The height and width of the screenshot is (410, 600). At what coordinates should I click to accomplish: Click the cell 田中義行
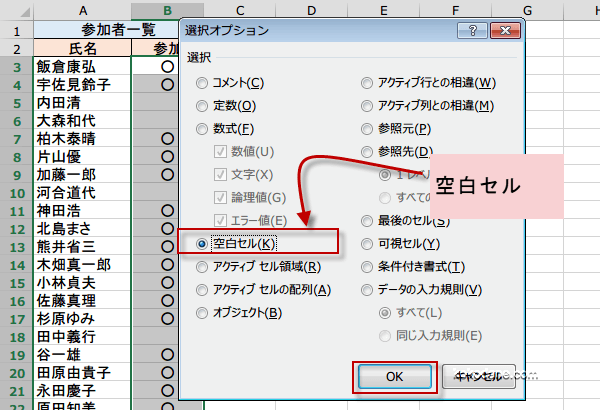pyautogui.click(x=82, y=336)
